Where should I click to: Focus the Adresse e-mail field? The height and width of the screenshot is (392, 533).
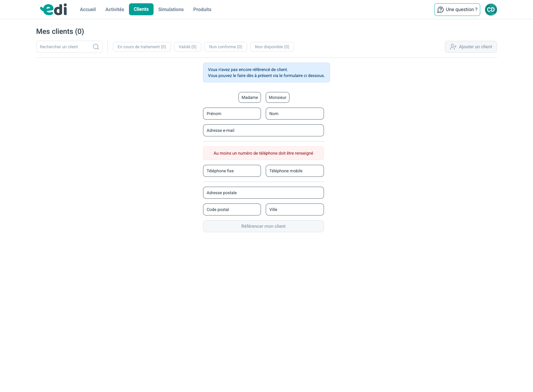point(263,130)
